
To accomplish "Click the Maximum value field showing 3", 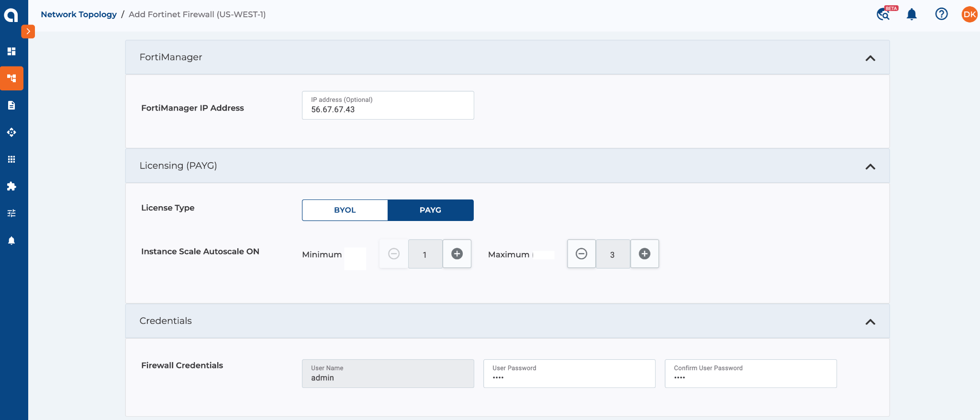I will pos(612,254).
